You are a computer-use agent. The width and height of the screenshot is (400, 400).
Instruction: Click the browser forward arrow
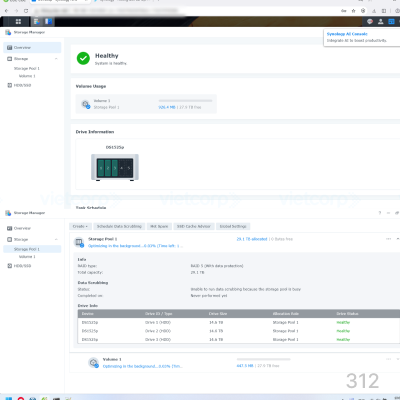click(16, 11)
